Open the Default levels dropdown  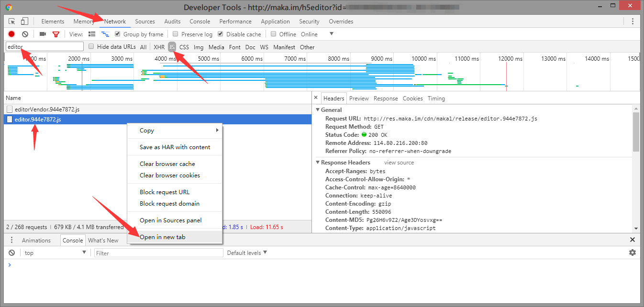(247, 252)
